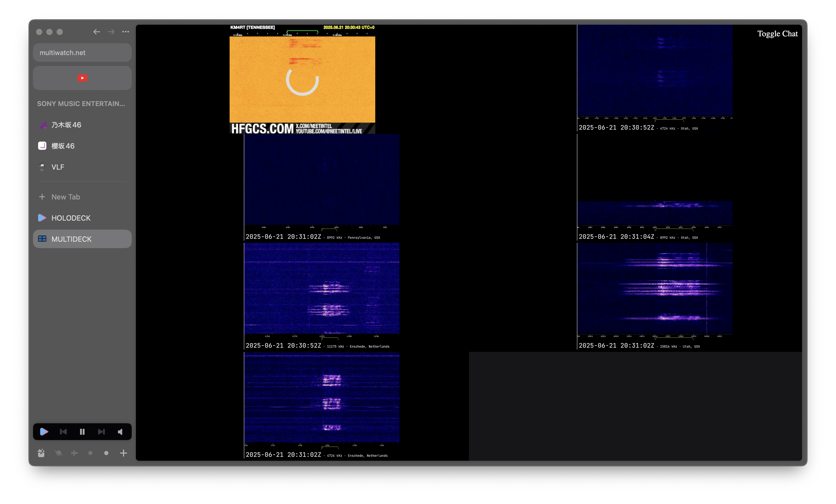
Task: Select the MULTIDECK tab
Action: click(82, 239)
